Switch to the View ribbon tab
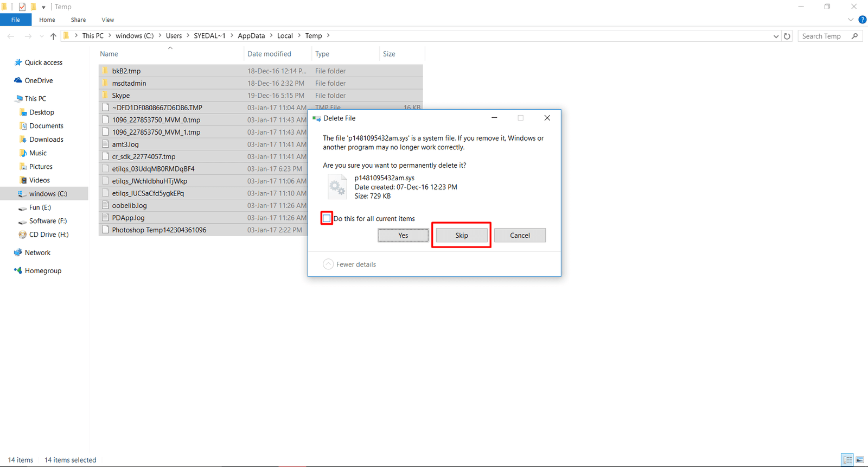The width and height of the screenshot is (868, 467). point(108,20)
